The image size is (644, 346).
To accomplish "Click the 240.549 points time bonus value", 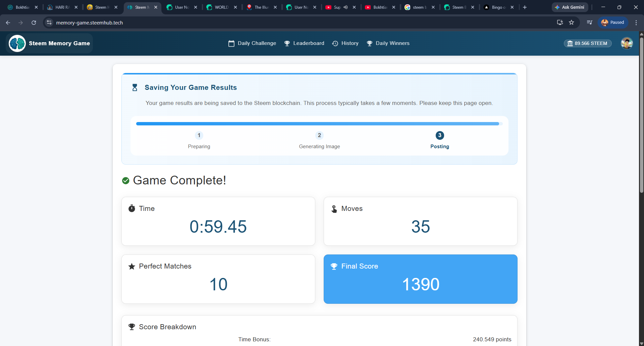I will pyautogui.click(x=492, y=339).
